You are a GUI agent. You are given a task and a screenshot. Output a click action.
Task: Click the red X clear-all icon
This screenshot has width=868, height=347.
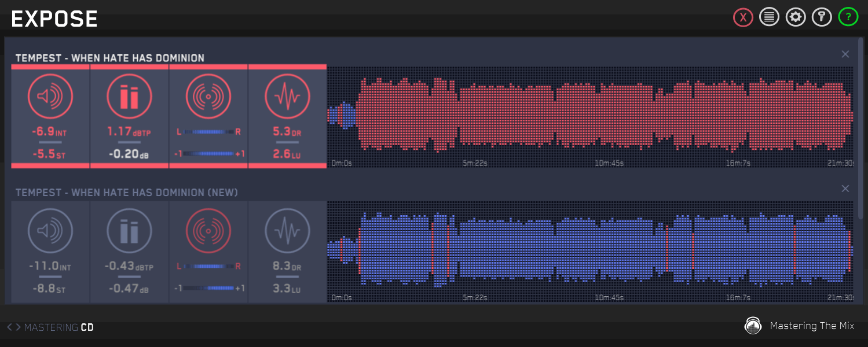coord(742,17)
